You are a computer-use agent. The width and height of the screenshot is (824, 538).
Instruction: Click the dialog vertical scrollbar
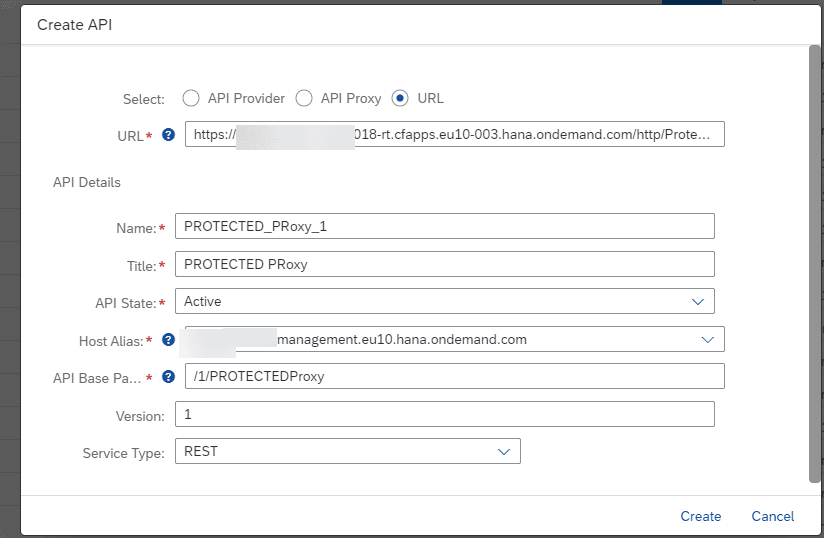(x=815, y=264)
